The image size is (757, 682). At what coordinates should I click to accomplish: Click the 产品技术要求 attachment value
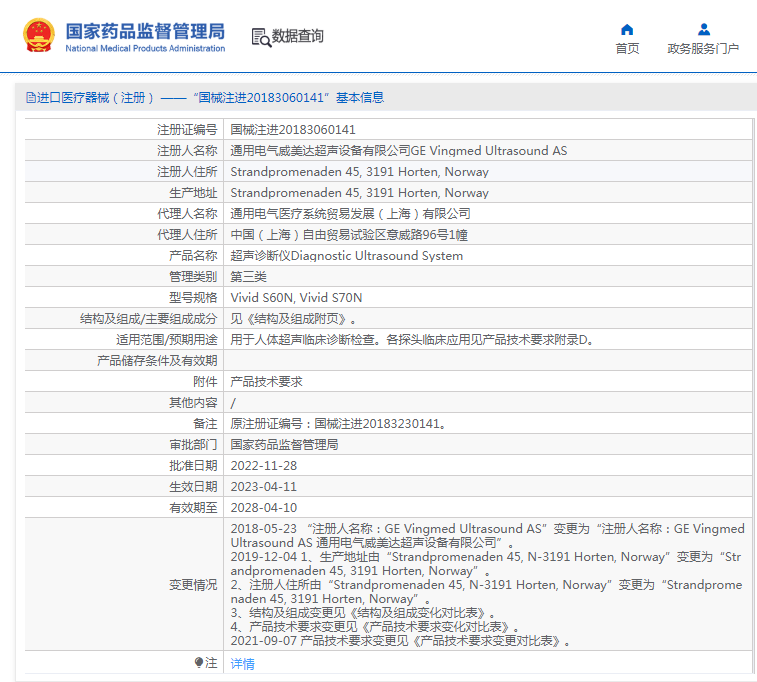pos(266,382)
